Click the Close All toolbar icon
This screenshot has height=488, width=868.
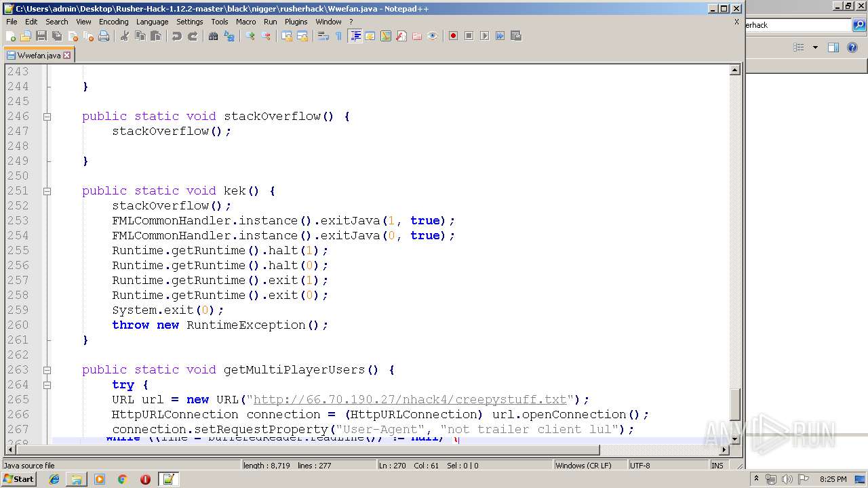[x=88, y=36]
